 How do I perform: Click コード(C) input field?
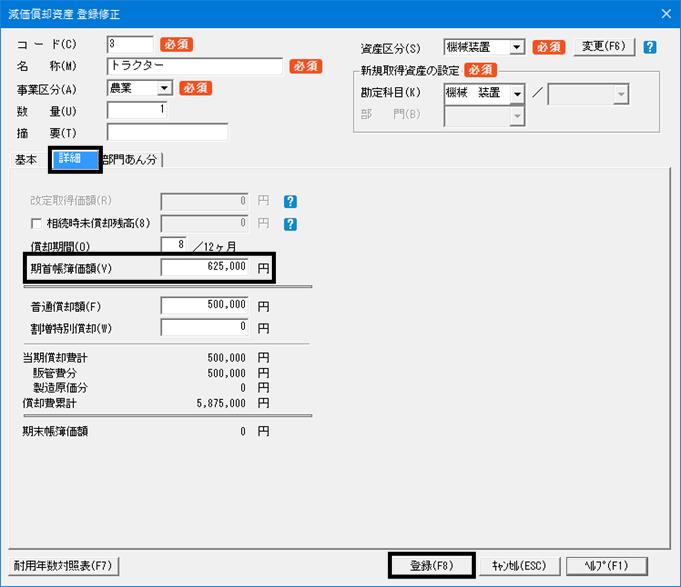point(130,44)
